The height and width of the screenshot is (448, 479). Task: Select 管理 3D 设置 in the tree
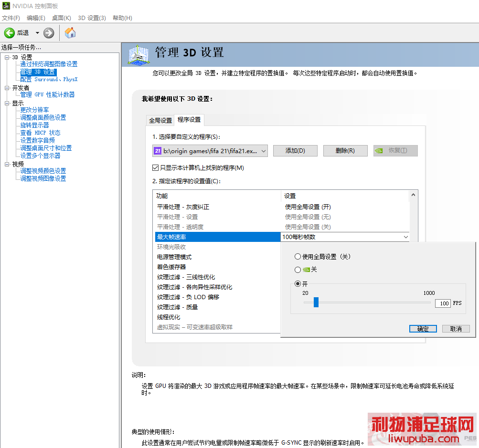[x=38, y=72]
